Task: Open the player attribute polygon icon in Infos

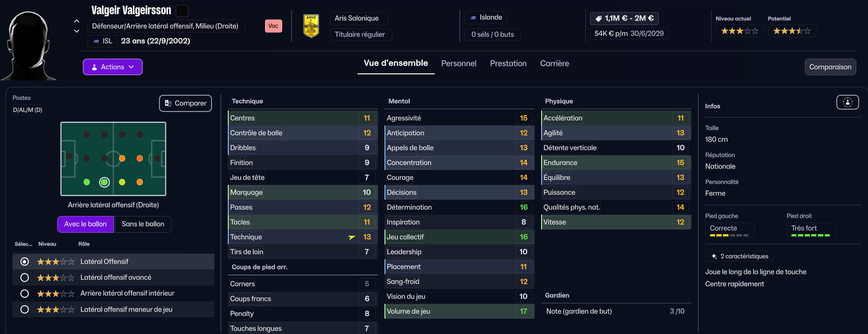Action: 847,102
